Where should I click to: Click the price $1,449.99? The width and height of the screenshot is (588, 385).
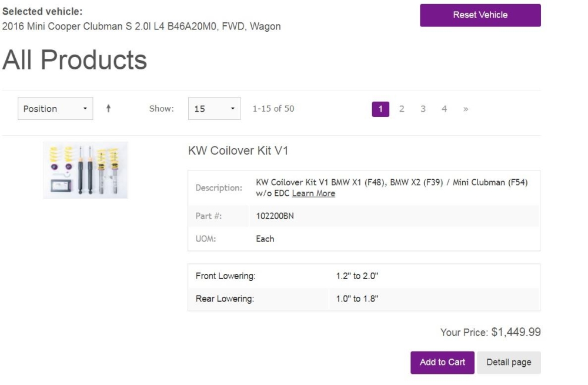coord(516,332)
